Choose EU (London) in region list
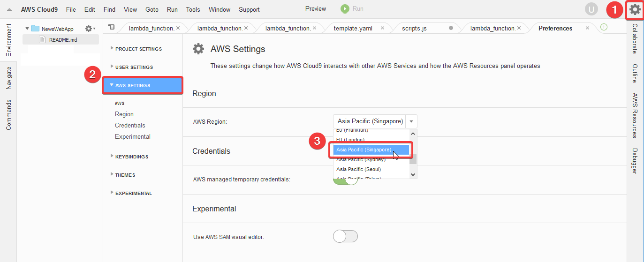 (371, 140)
